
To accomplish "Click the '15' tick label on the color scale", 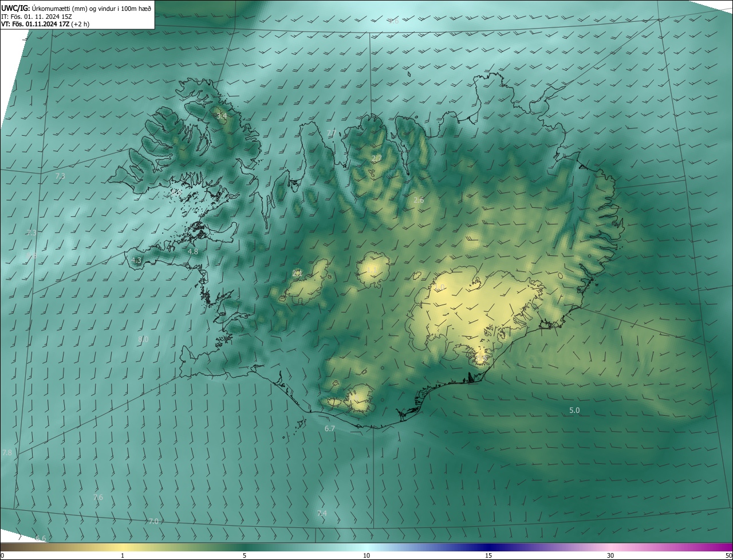I will tap(488, 555).
